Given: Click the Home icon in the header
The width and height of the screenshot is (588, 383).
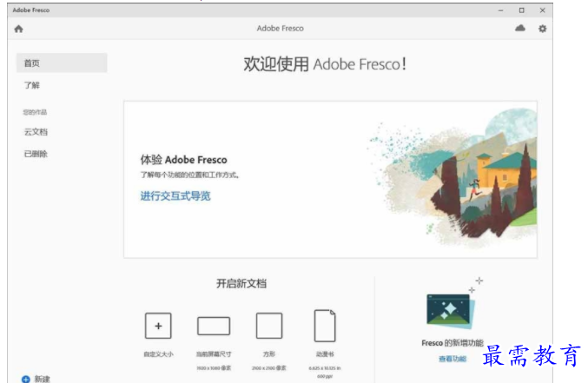Looking at the screenshot, I should [19, 29].
